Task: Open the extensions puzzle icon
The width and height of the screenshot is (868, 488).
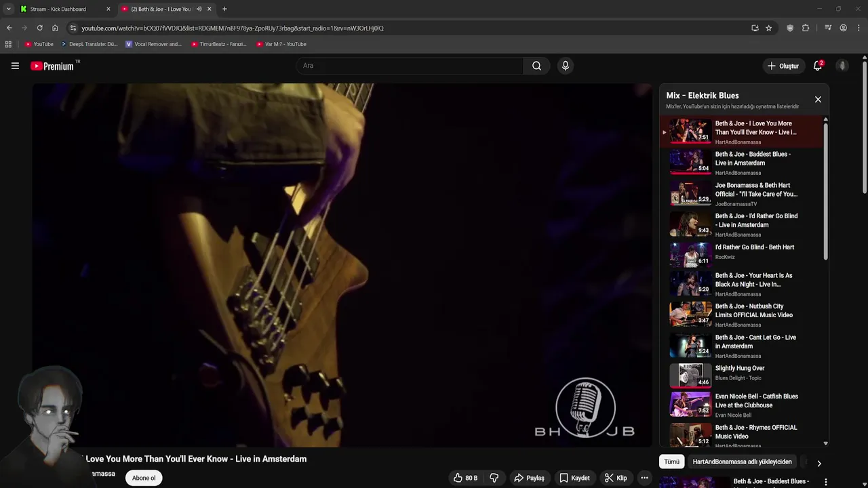Action: (806, 28)
